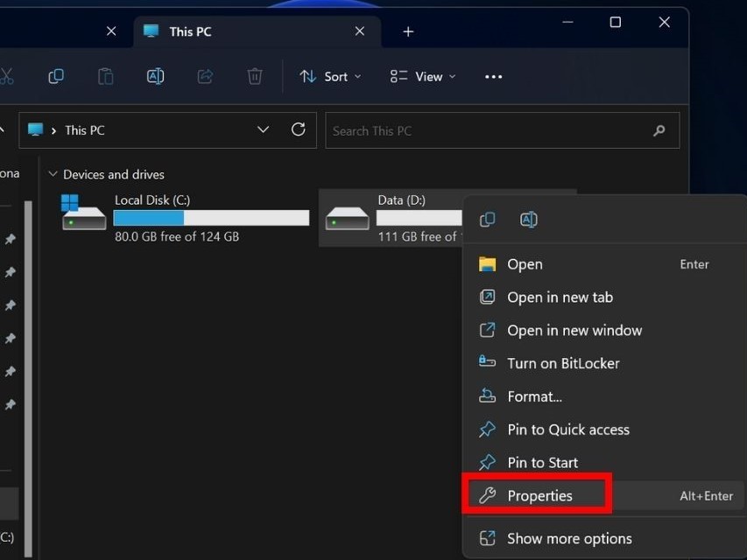Collapse the Devices and drives section
Screen dimensions: 747x560
pos(53,174)
